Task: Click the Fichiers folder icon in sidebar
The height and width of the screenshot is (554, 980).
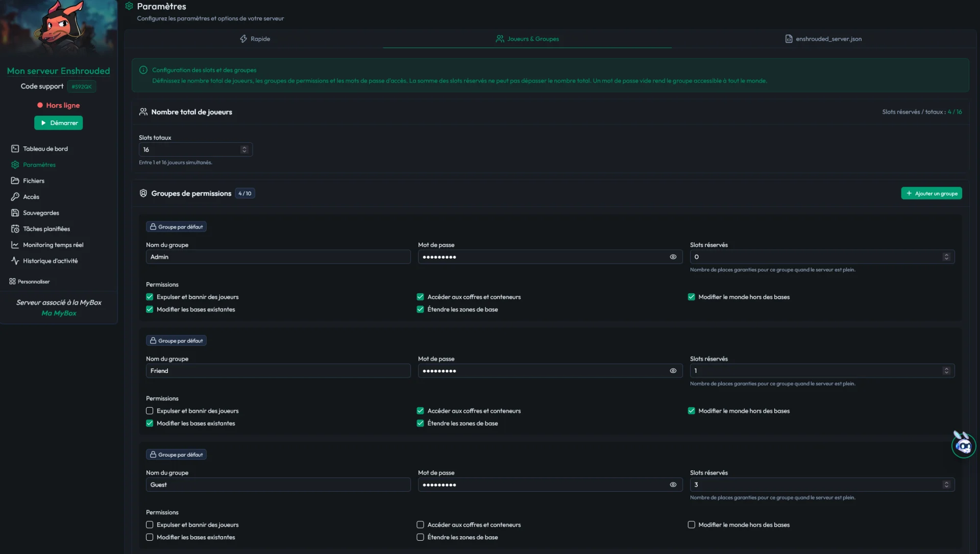Action: (x=15, y=181)
